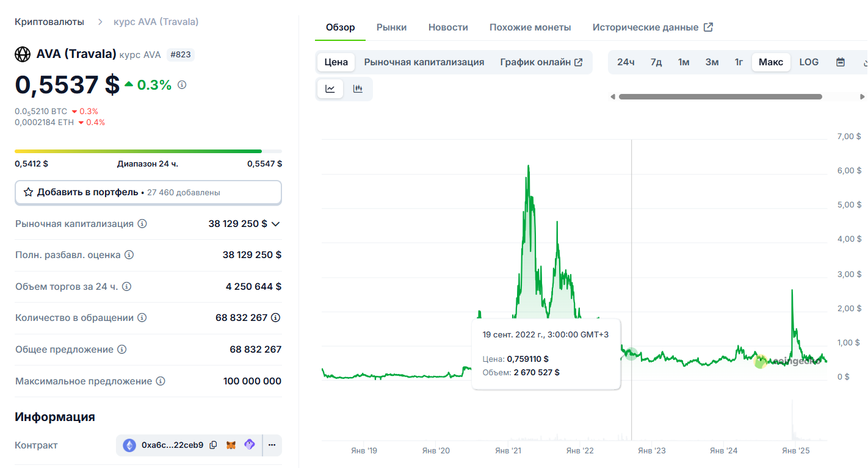Open the Обзор tab
Screen dimensions: 868x468
coord(341,27)
